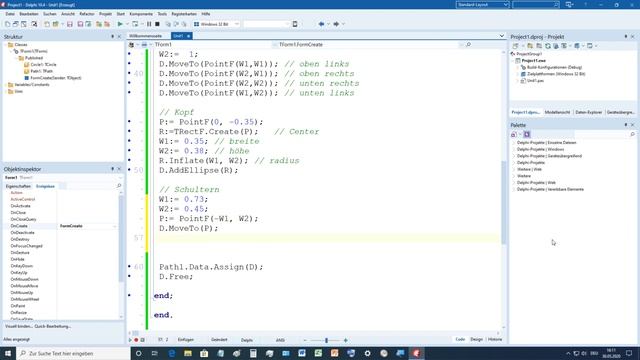640x360 pixels.
Task: Click the Visuell binden... link
Action: [18, 327]
